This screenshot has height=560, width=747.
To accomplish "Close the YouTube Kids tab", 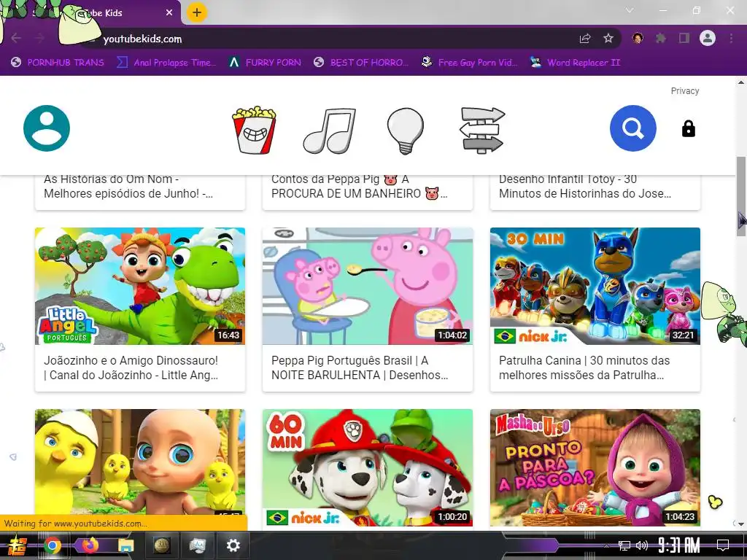I will (x=169, y=13).
